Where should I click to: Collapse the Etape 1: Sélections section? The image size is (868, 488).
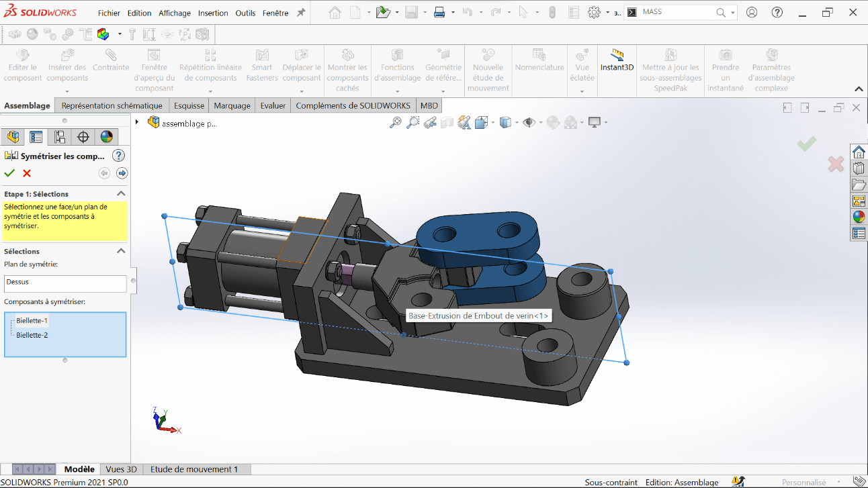point(121,194)
